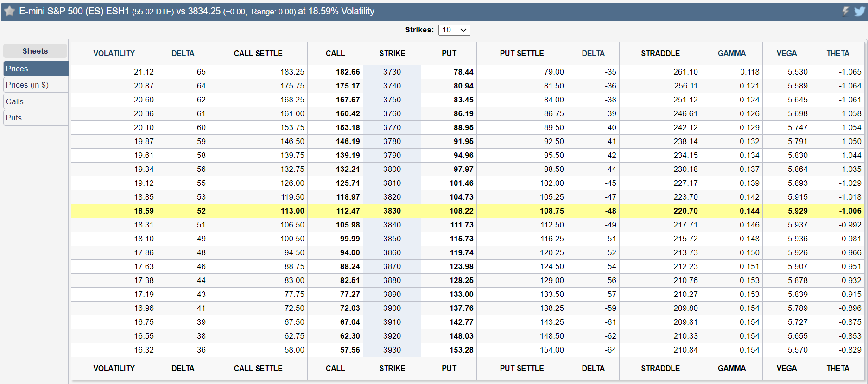Click vega value 5.937
The height and width of the screenshot is (384, 868).
coord(798,225)
